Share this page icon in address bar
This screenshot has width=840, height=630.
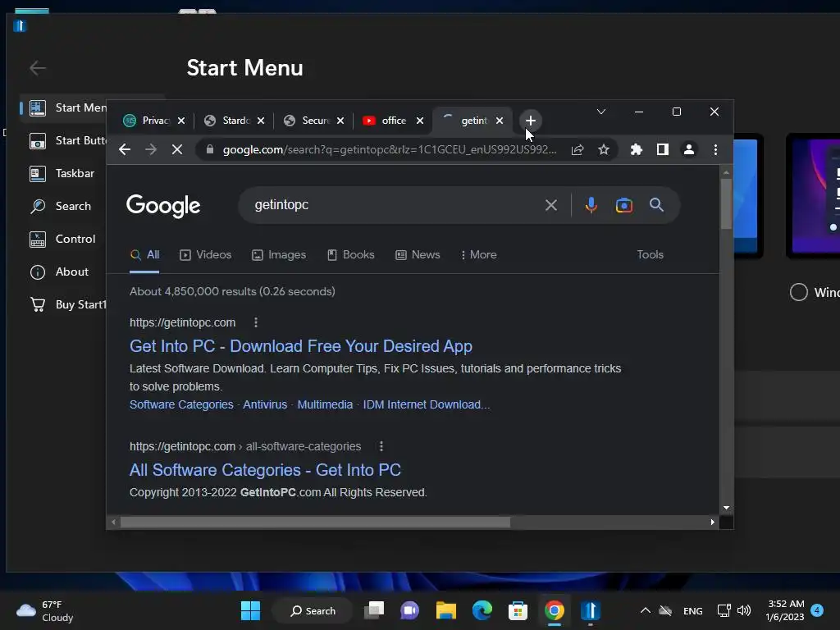pos(577,149)
